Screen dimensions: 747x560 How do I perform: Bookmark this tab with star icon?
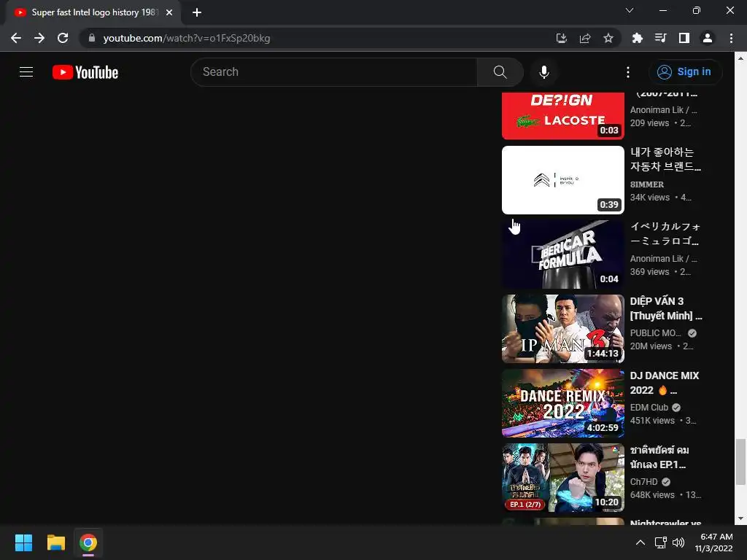[x=608, y=38]
